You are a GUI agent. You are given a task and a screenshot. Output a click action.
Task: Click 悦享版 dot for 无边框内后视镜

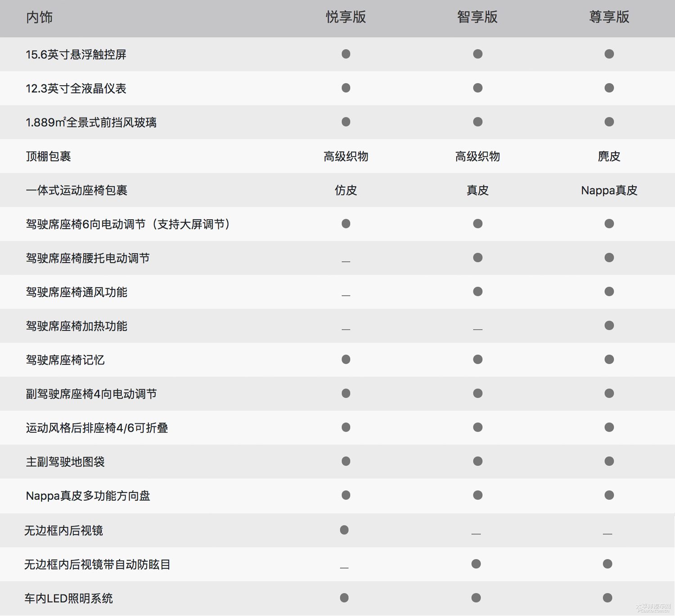(x=344, y=530)
